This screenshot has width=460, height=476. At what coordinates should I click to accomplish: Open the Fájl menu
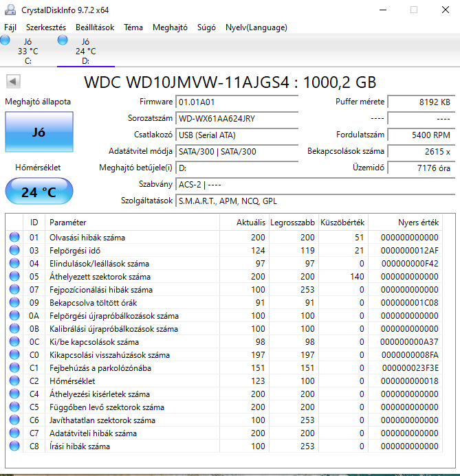(x=10, y=27)
